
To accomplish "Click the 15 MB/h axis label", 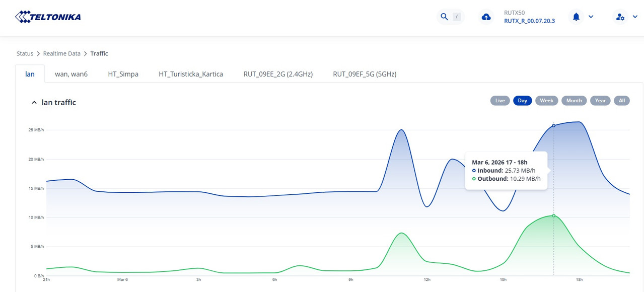I will click(x=36, y=188).
